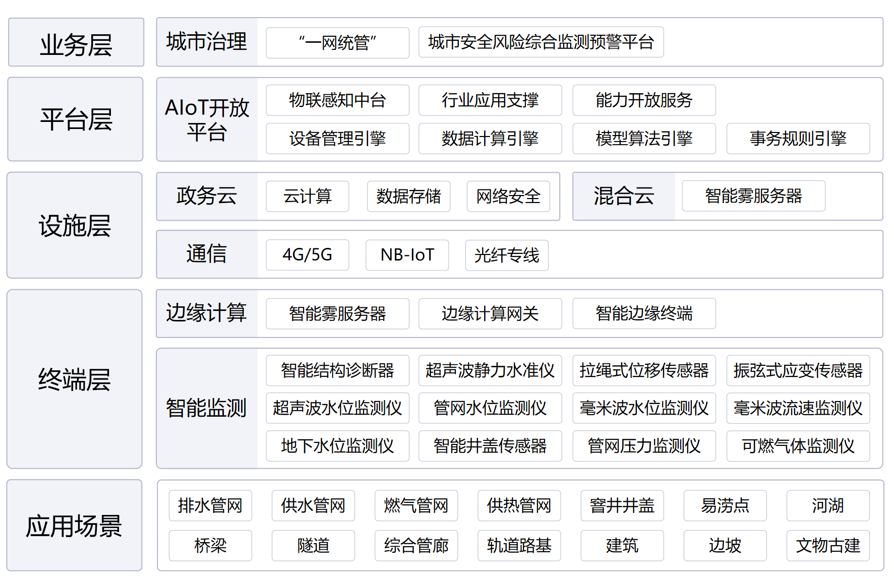The image size is (894, 588).
Task: Click 排水管网 application scenario
Action: (x=210, y=506)
